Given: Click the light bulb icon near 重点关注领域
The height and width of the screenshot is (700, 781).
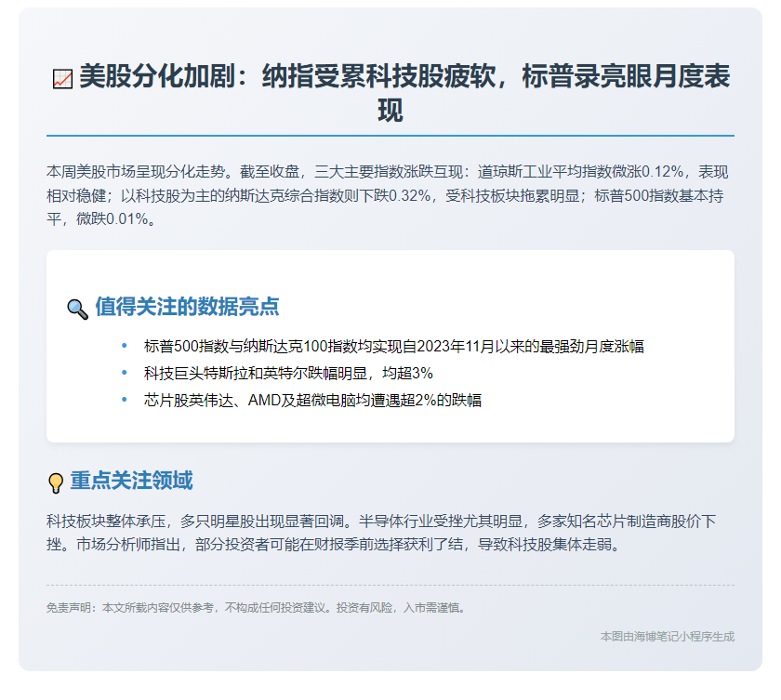Looking at the screenshot, I should pos(56,482).
